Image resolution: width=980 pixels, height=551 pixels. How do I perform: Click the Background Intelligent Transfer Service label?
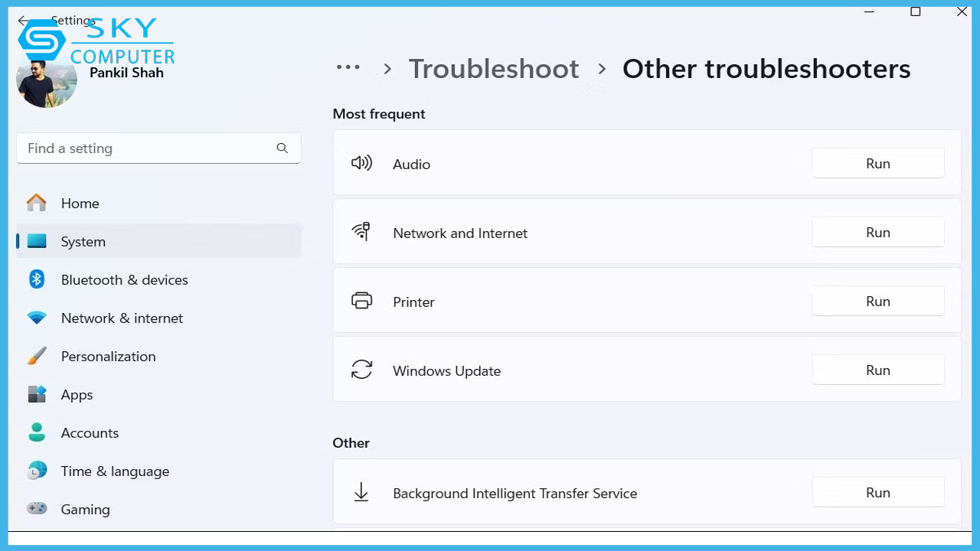tap(514, 494)
